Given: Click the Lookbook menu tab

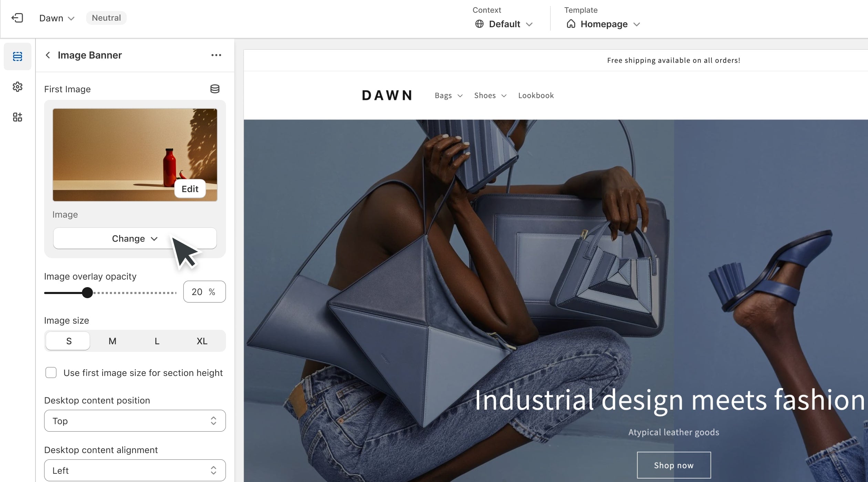Looking at the screenshot, I should 536,95.
